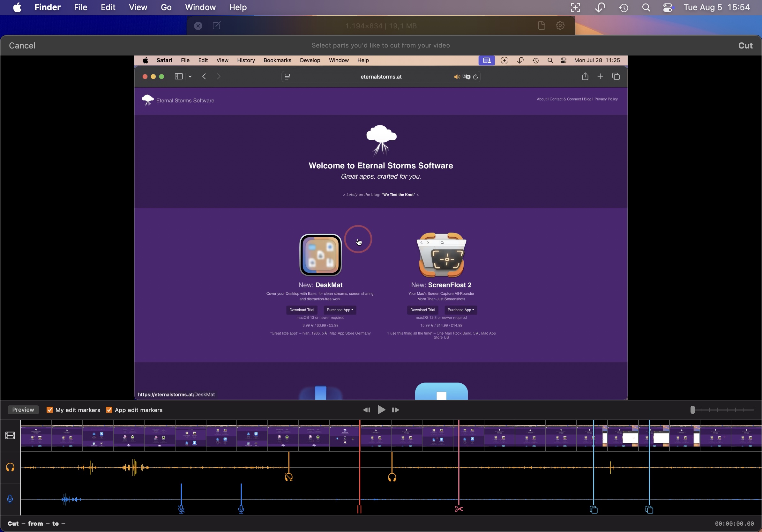The height and width of the screenshot is (532, 762).
Task: Click the edit pencil icon in background toolbar
Action: [217, 26]
